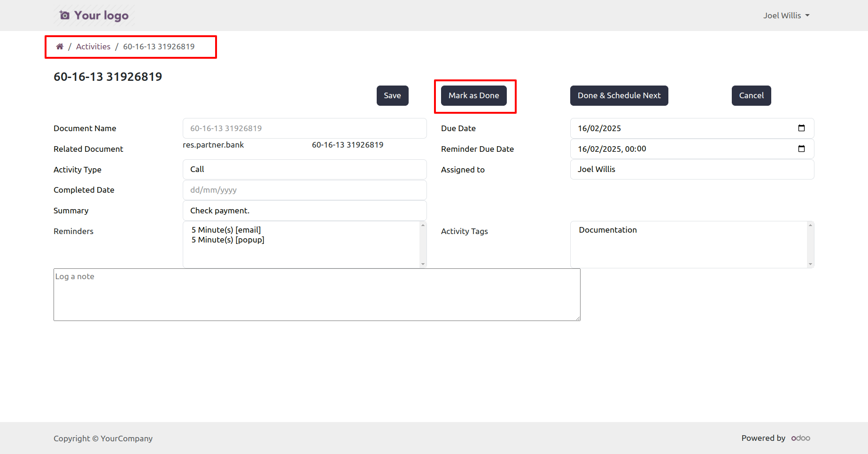The image size is (868, 454).
Task: Click the breadcrumb item 60-16-13 31926819
Action: pos(159,47)
